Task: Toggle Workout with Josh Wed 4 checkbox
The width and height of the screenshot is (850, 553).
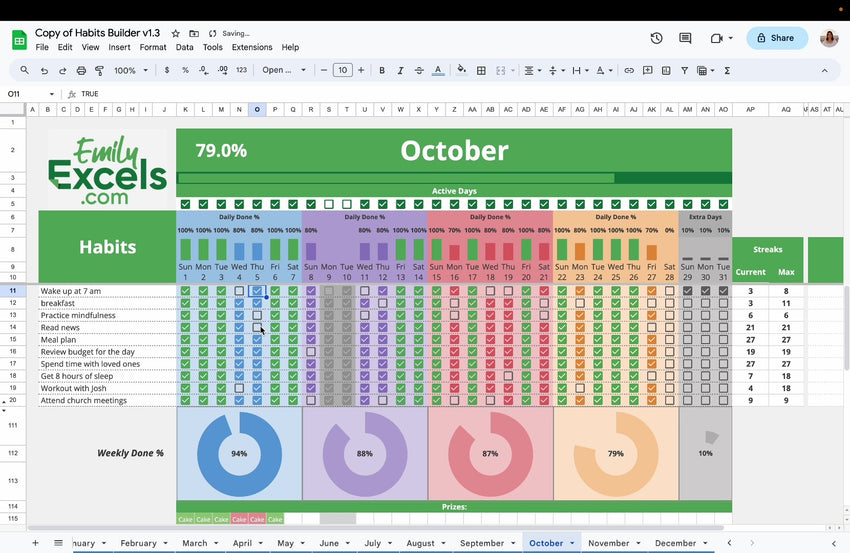Action: tap(239, 388)
